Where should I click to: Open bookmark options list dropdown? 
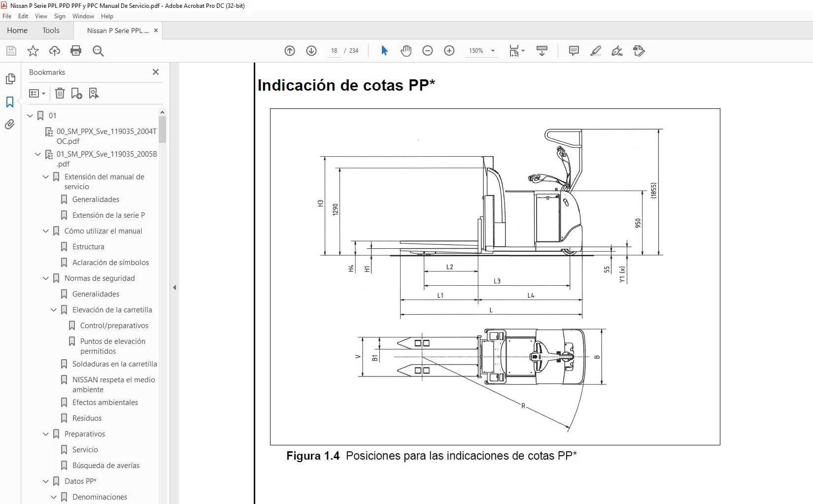37,93
